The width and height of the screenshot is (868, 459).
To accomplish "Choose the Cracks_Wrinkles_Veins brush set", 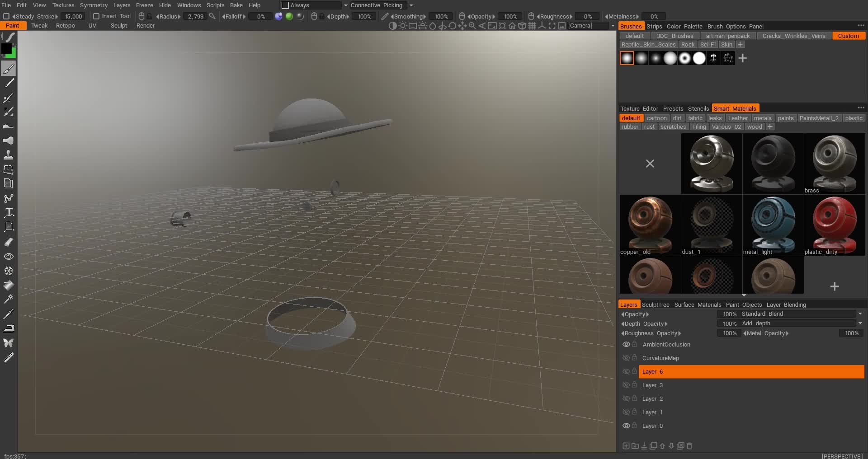I will click(x=793, y=36).
